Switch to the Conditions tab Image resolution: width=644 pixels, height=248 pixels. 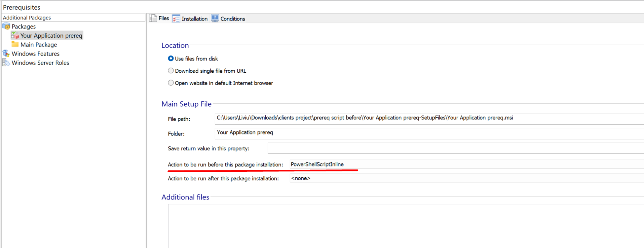point(233,19)
